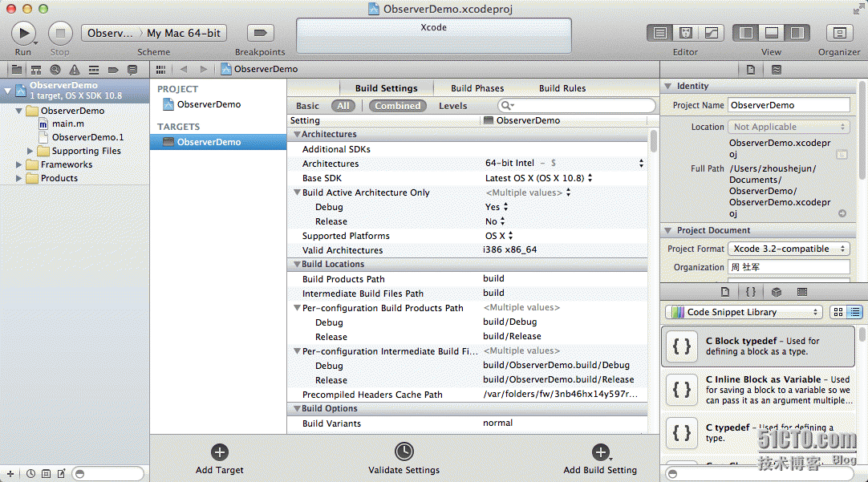Toggle the Navigator pane view button

(745, 33)
